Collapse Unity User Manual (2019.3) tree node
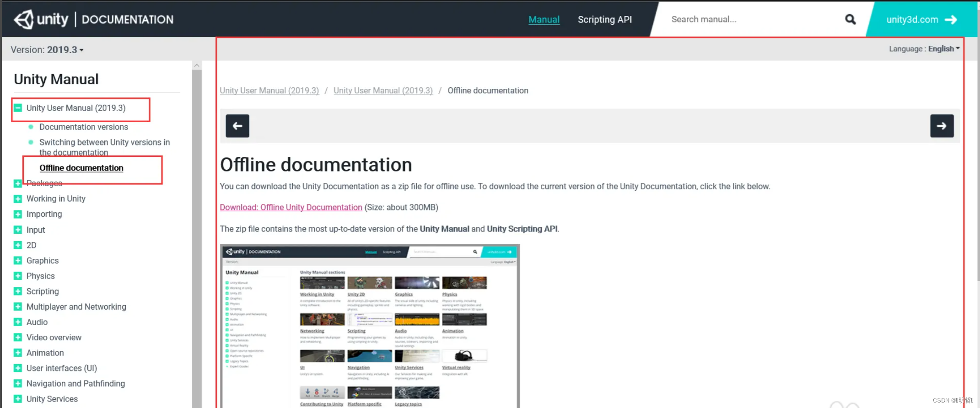980x408 pixels. coord(18,108)
